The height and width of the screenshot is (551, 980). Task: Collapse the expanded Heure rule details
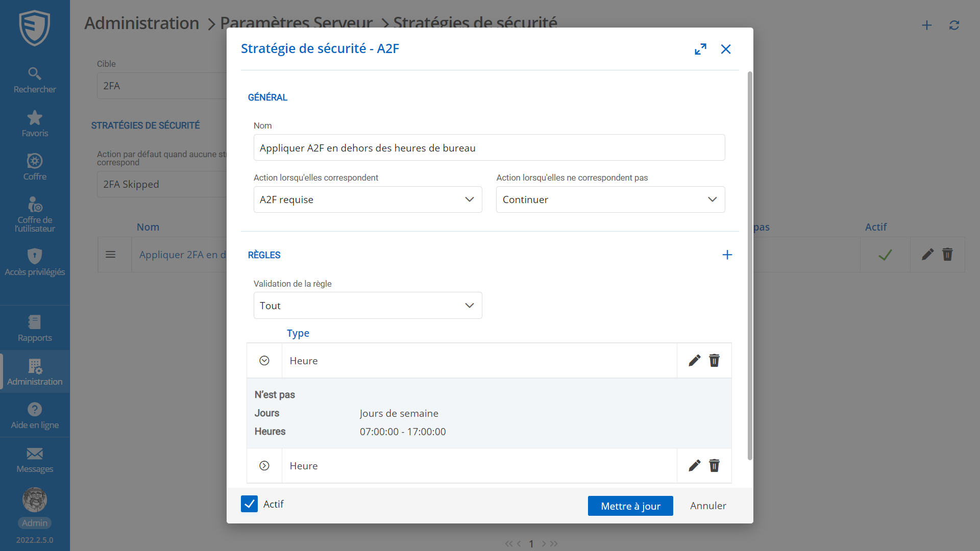(264, 360)
